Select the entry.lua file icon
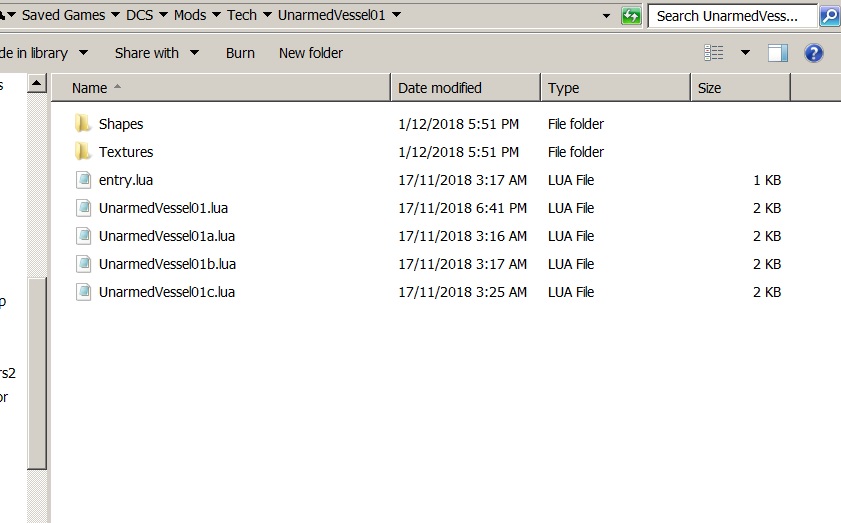 click(83, 180)
